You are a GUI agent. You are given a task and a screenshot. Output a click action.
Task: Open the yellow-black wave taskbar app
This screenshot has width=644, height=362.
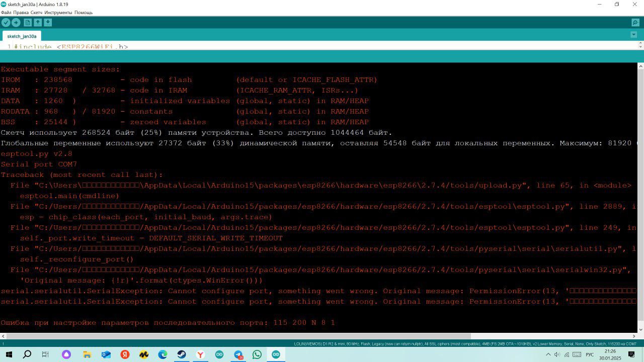point(144,354)
